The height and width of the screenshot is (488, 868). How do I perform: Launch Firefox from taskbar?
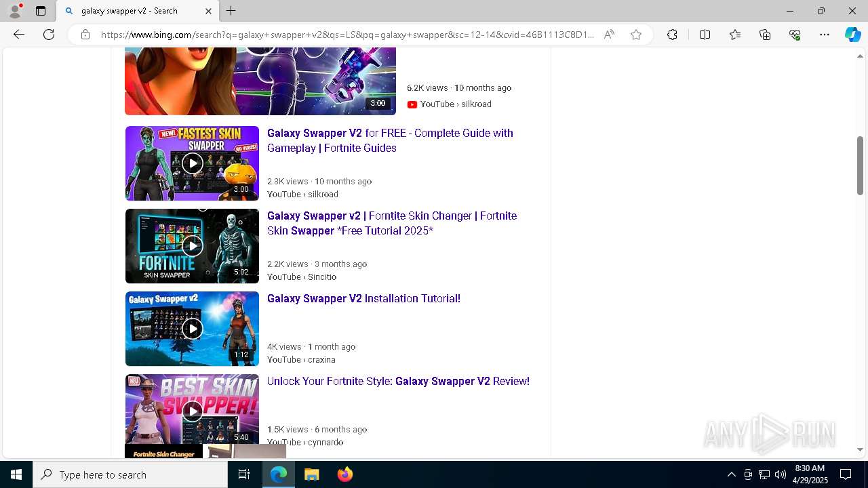[344, 474]
